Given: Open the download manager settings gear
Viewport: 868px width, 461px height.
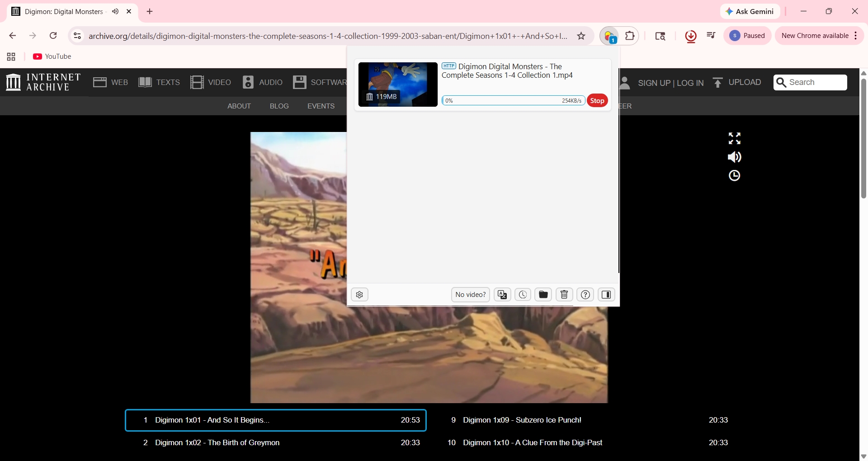Looking at the screenshot, I should pyautogui.click(x=359, y=294).
